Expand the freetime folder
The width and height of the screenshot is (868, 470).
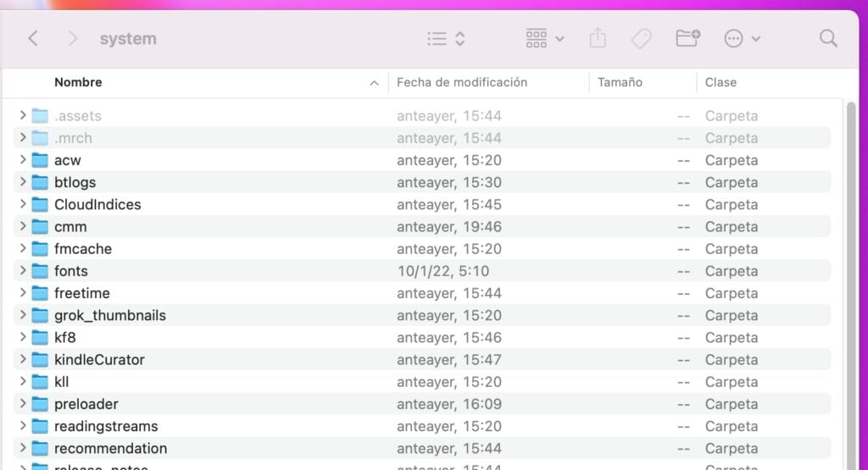[23, 292]
